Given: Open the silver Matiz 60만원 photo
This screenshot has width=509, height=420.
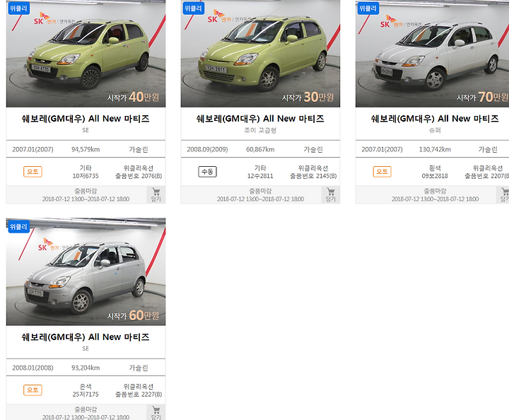Looking at the screenshot, I should [x=86, y=272].
